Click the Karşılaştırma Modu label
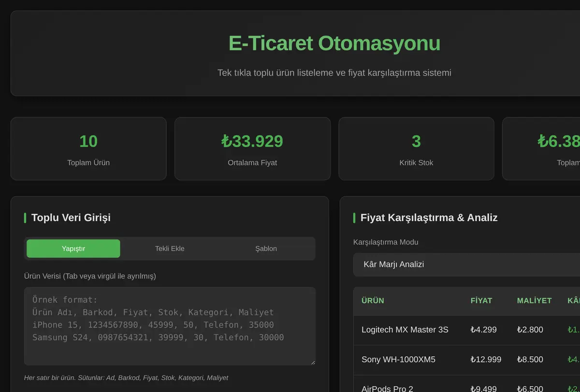 [x=386, y=242]
